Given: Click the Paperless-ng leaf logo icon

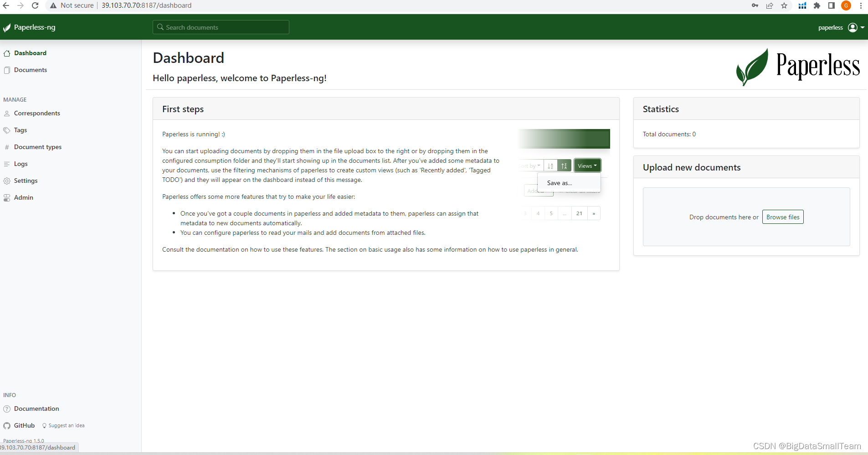Looking at the screenshot, I should (7, 27).
